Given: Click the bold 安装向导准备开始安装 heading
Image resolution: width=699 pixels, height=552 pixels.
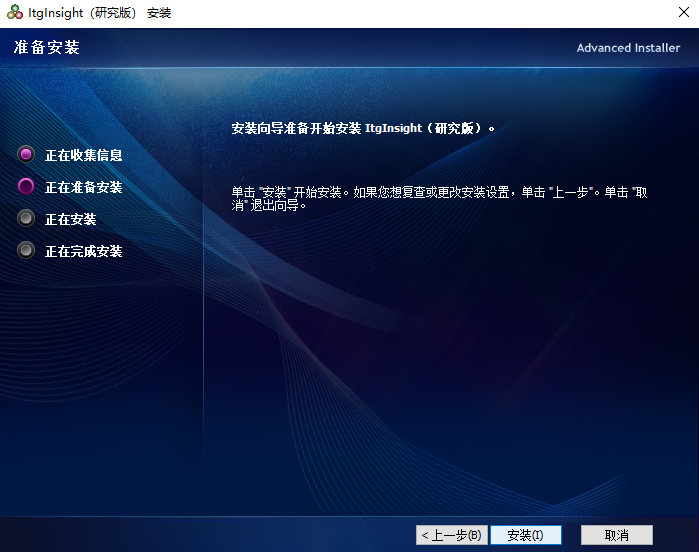Looking at the screenshot, I should tap(363, 128).
